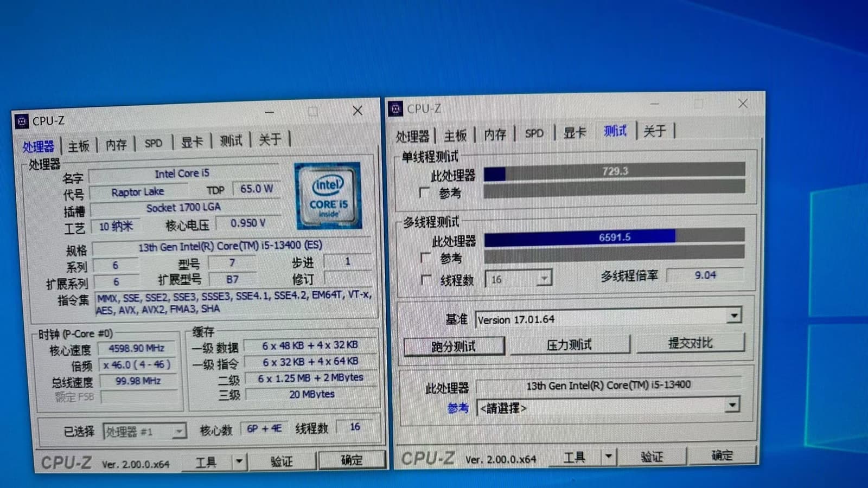The width and height of the screenshot is (868, 488).
Task: Start the 压力测试 stress test button
Action: coord(569,344)
